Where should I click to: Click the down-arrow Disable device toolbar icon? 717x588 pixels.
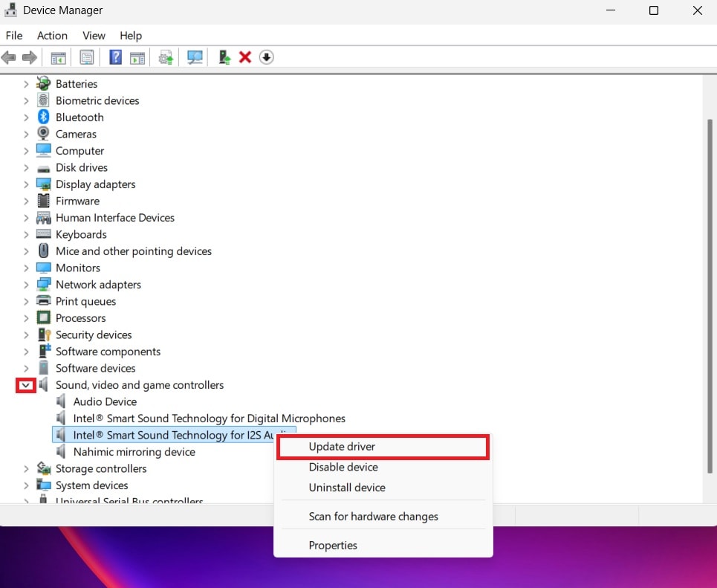[x=266, y=58]
